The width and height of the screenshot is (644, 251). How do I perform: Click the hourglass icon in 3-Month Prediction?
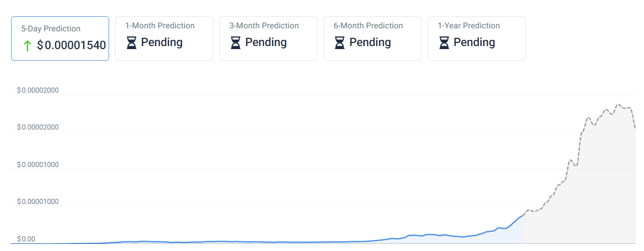235,43
